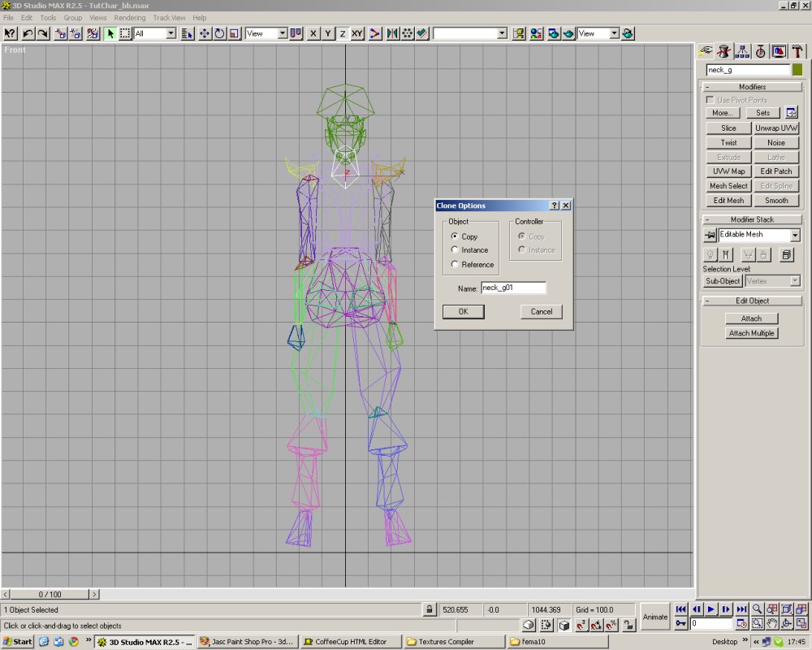The width and height of the screenshot is (812, 650).
Task: Click the Render Scene teapot icon
Action: (x=553, y=33)
